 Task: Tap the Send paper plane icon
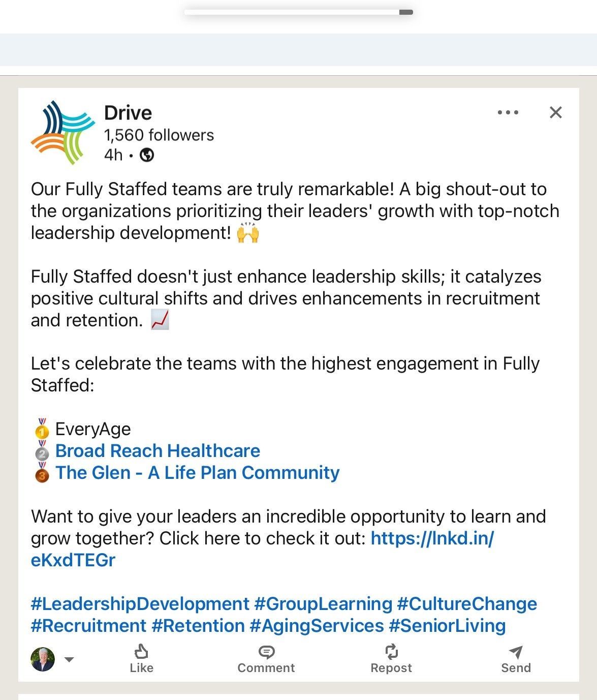click(x=516, y=652)
